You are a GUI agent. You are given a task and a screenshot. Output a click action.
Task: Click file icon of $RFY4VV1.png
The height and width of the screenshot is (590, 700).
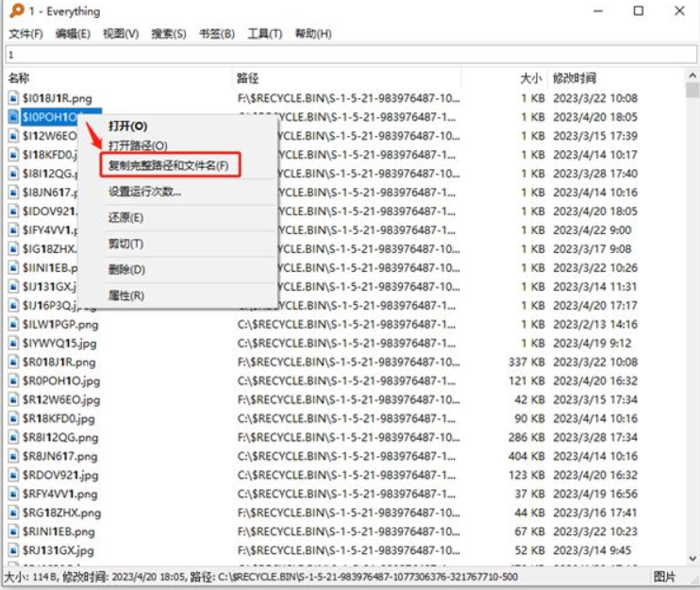14,494
